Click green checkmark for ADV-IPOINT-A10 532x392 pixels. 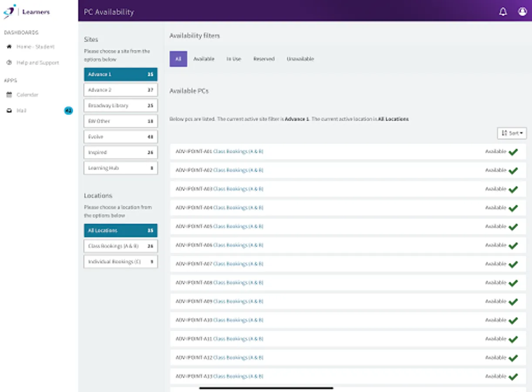[513, 320]
